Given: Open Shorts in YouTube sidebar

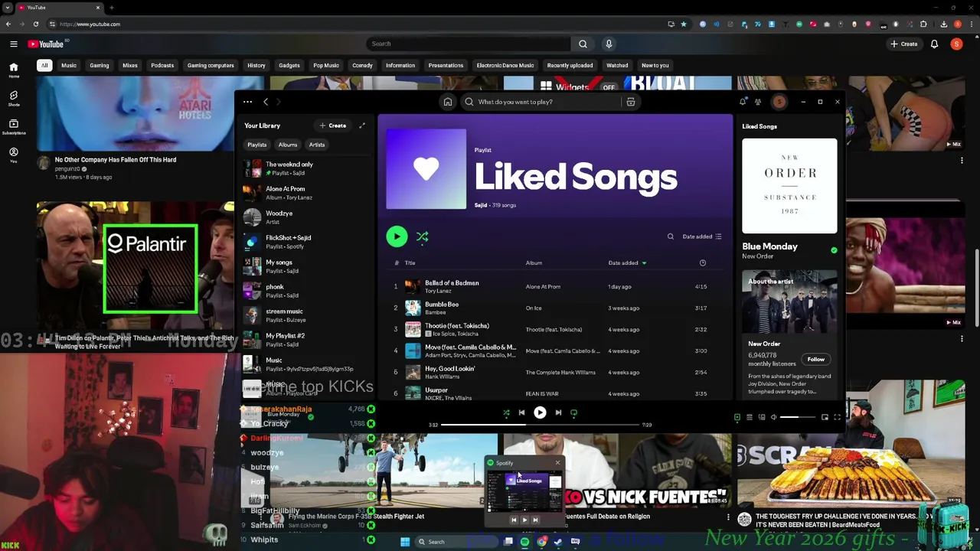Looking at the screenshot, I should pos(14,99).
